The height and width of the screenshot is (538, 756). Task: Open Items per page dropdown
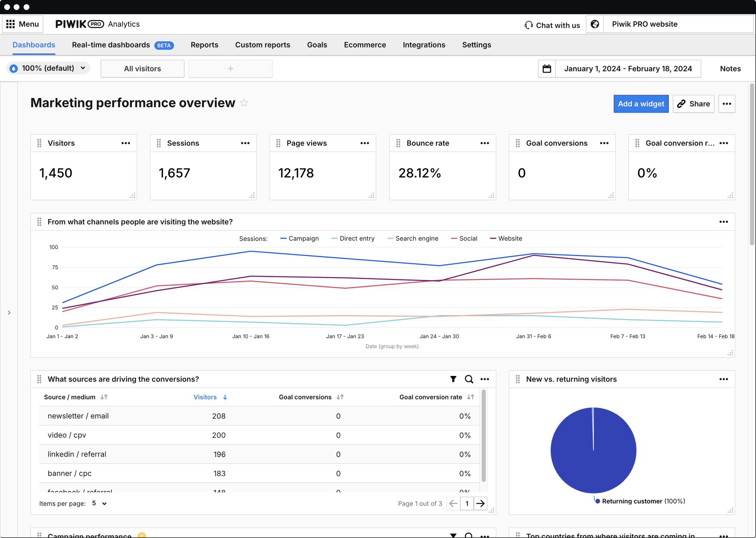point(99,503)
